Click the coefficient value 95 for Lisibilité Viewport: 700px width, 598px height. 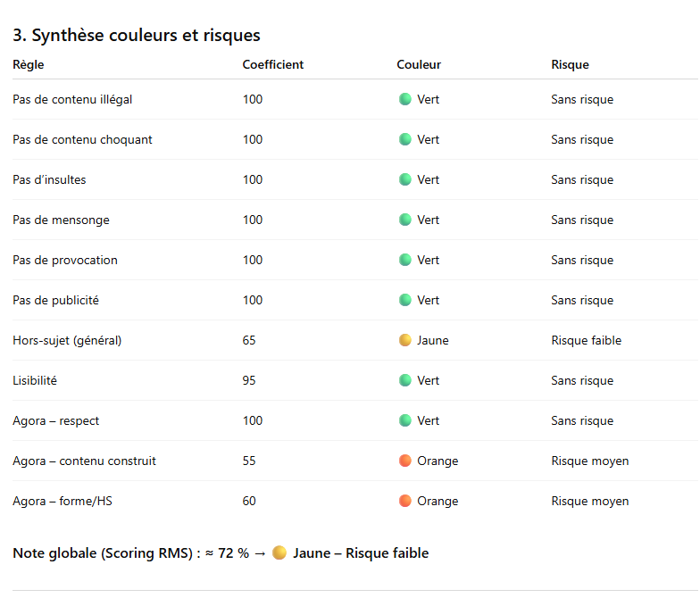[249, 380]
